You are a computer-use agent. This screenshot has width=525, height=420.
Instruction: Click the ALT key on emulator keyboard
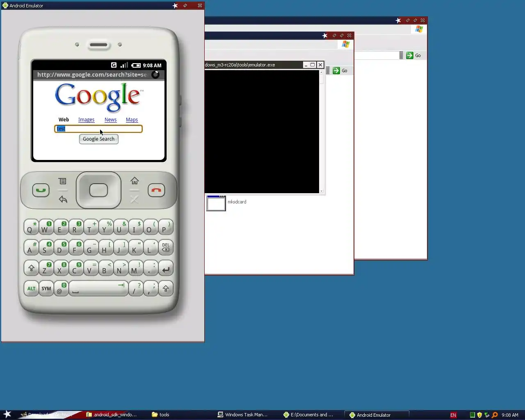pos(31,288)
